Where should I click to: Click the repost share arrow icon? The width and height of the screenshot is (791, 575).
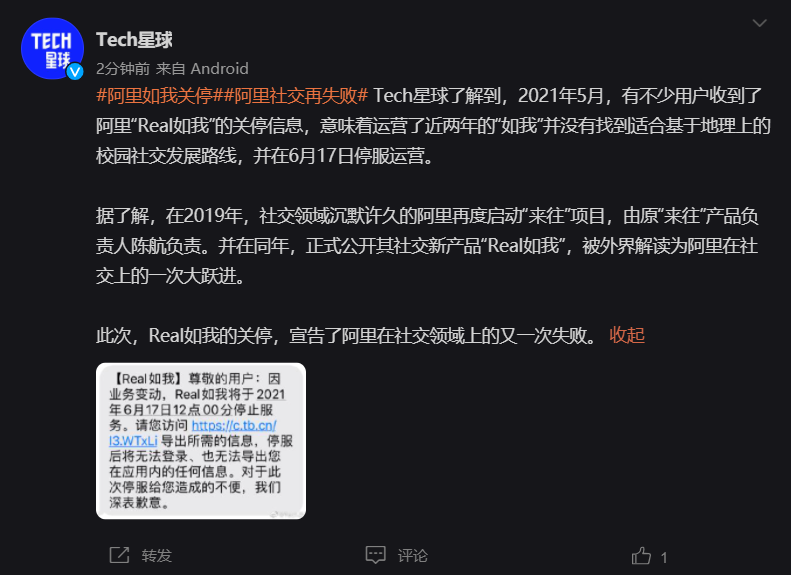tap(120, 555)
